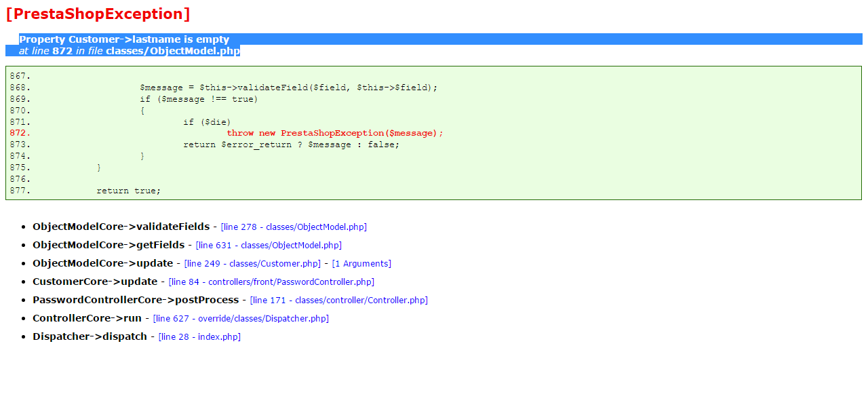868x407 pixels.
Task: Open the line 28 index.php link
Action: point(199,337)
